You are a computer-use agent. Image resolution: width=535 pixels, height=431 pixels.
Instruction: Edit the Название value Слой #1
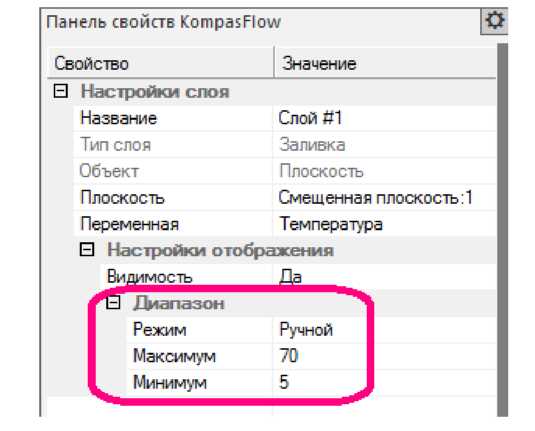click(384, 118)
